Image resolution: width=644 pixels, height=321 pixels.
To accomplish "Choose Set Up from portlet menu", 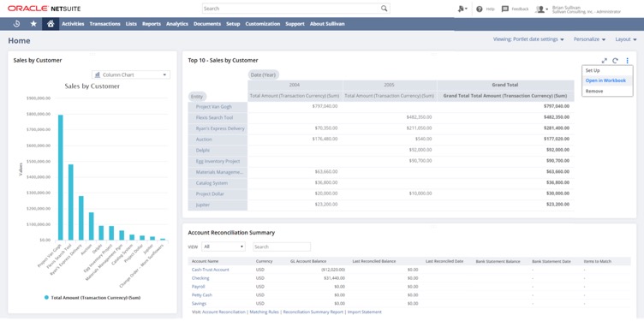I will (x=607, y=70).
